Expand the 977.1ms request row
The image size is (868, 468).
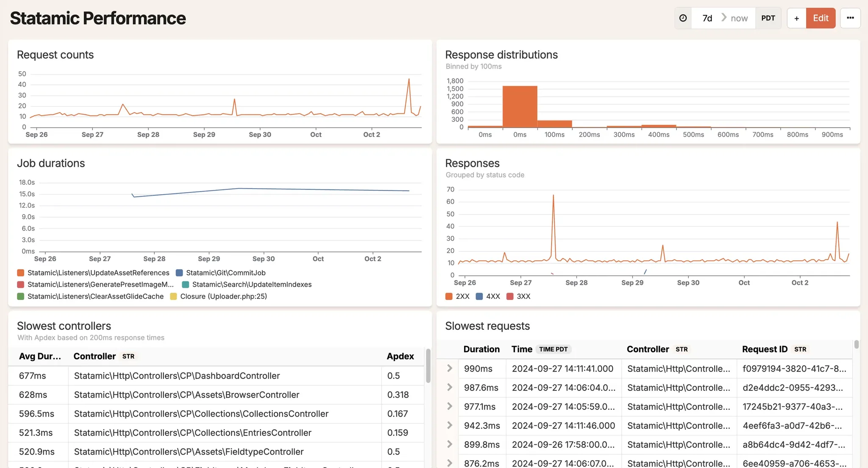pos(449,407)
